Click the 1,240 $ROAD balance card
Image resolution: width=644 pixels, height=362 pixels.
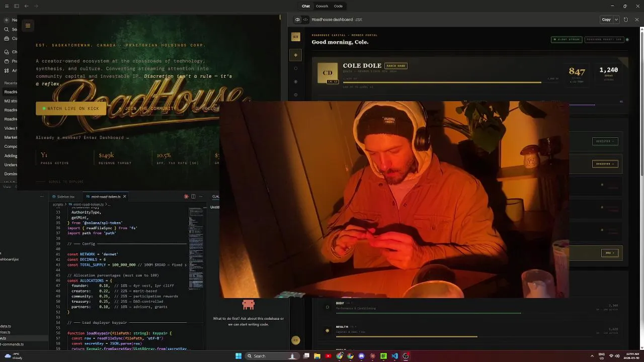(x=609, y=73)
